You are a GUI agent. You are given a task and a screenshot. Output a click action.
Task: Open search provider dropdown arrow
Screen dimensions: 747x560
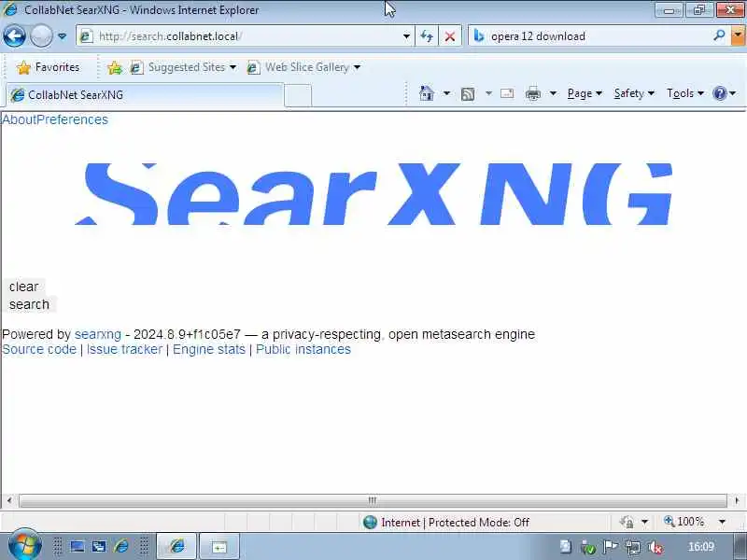point(738,35)
